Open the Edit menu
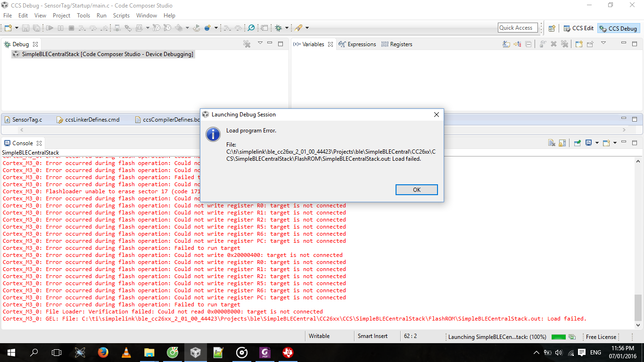Image resolution: width=644 pixels, height=362 pixels. (x=23, y=16)
